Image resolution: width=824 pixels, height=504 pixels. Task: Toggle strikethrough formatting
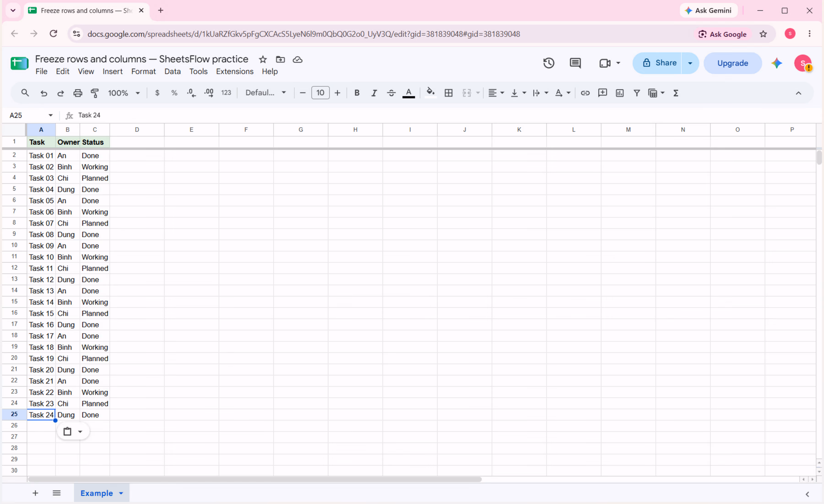tap(391, 93)
